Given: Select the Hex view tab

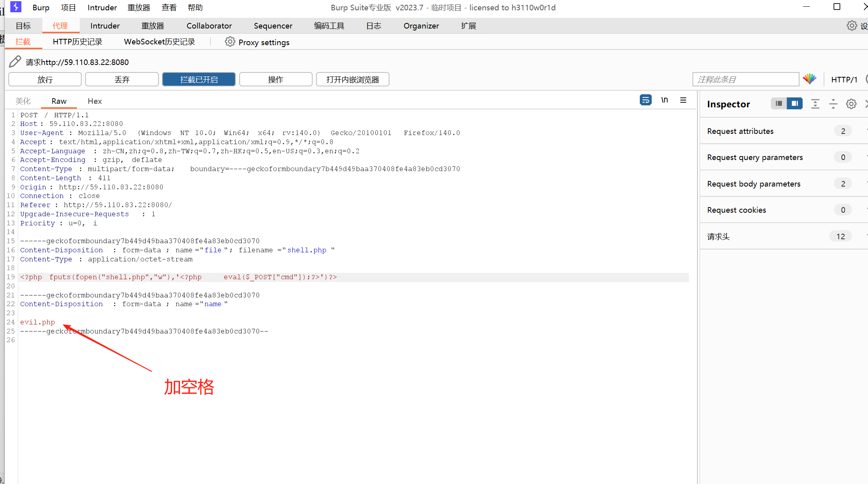Looking at the screenshot, I should (x=95, y=101).
